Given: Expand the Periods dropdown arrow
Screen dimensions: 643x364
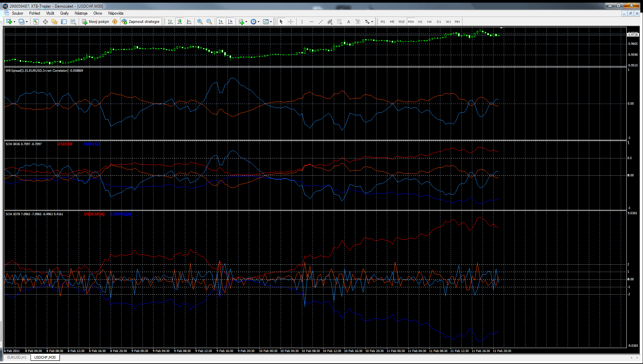Looking at the screenshot, I should click(258, 22).
